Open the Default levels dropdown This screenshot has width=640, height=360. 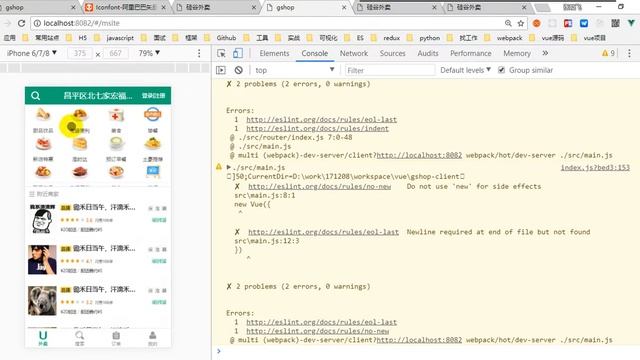click(x=465, y=70)
